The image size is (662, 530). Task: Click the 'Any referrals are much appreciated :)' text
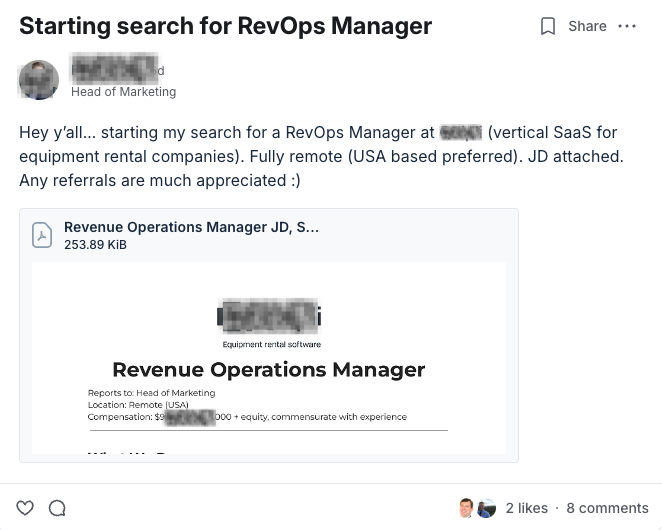click(x=160, y=180)
